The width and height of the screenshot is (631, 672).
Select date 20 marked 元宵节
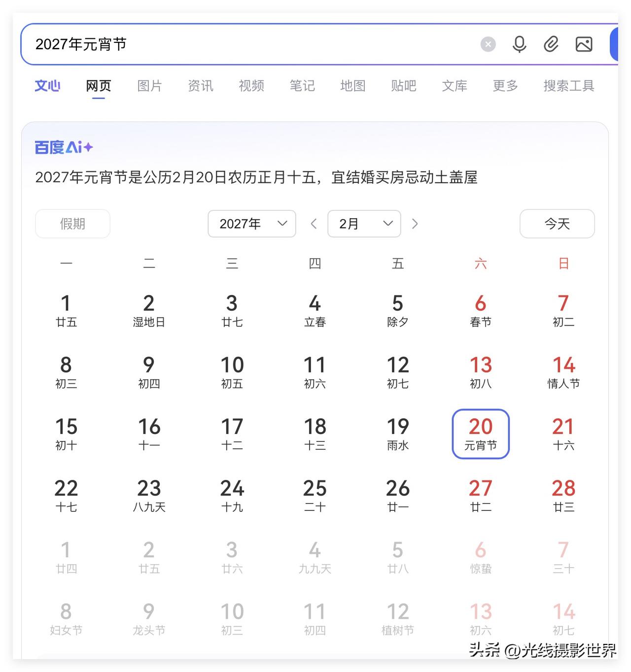[480, 434]
